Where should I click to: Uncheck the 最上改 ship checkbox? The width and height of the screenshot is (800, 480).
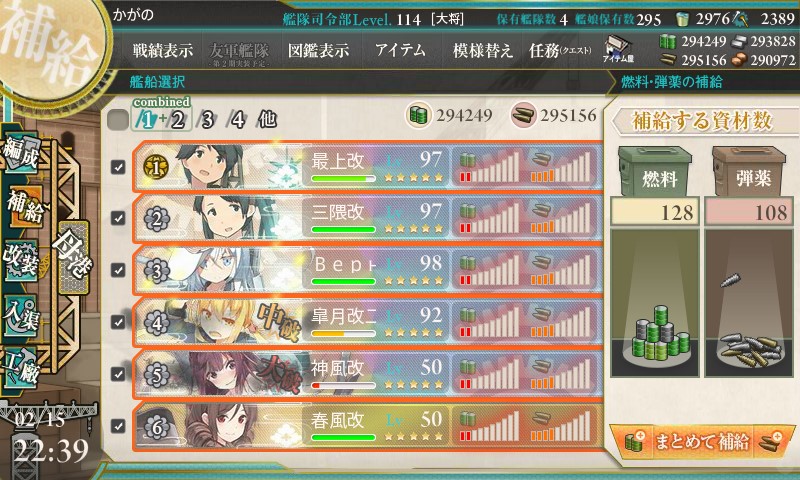[x=118, y=167]
